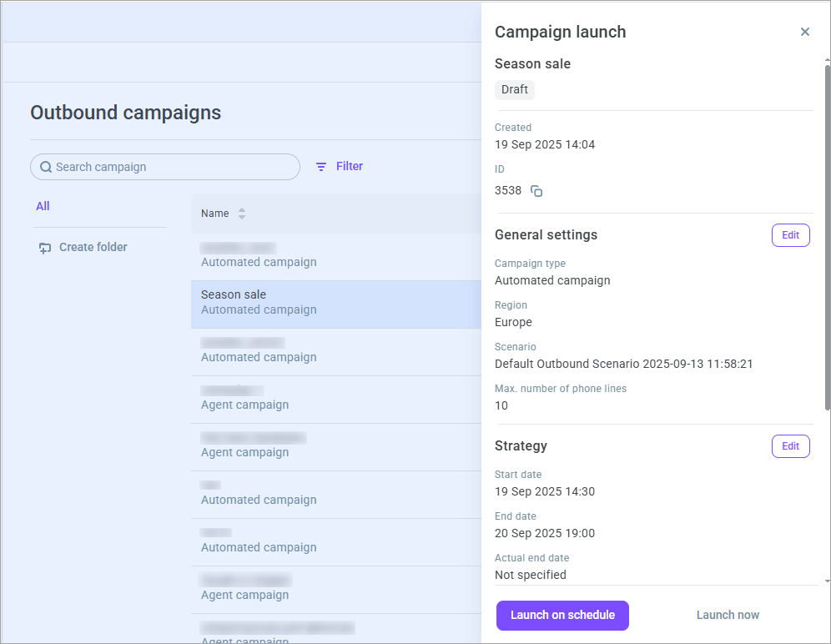The height and width of the screenshot is (644, 831).
Task: Click End date 20 Sep 2025 19:00
Action: (x=545, y=533)
